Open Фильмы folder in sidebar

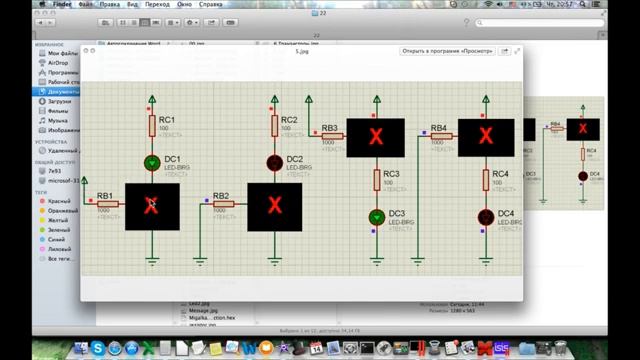[53, 111]
